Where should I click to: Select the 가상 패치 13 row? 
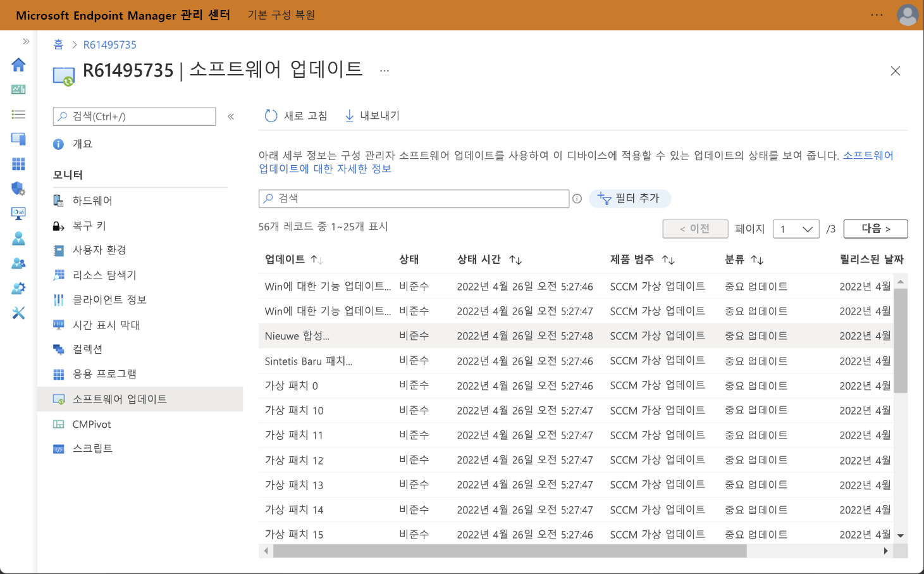pos(577,485)
